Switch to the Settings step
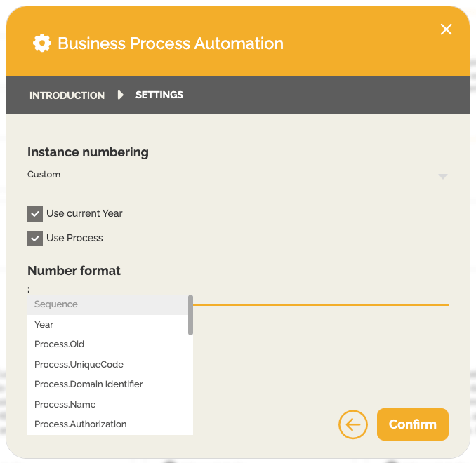 pos(159,95)
